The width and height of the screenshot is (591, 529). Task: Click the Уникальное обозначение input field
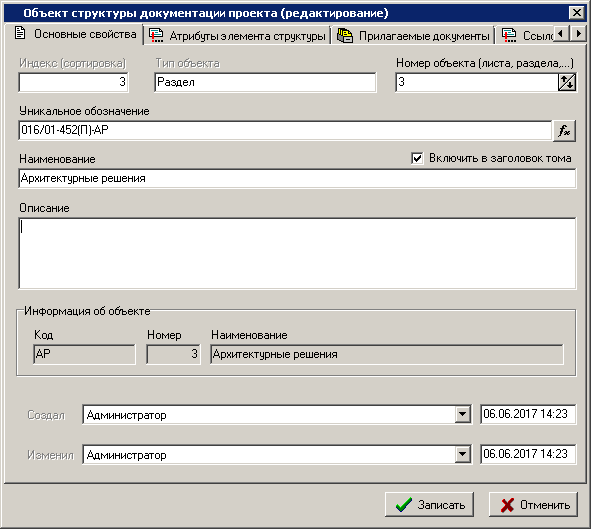[285, 130]
